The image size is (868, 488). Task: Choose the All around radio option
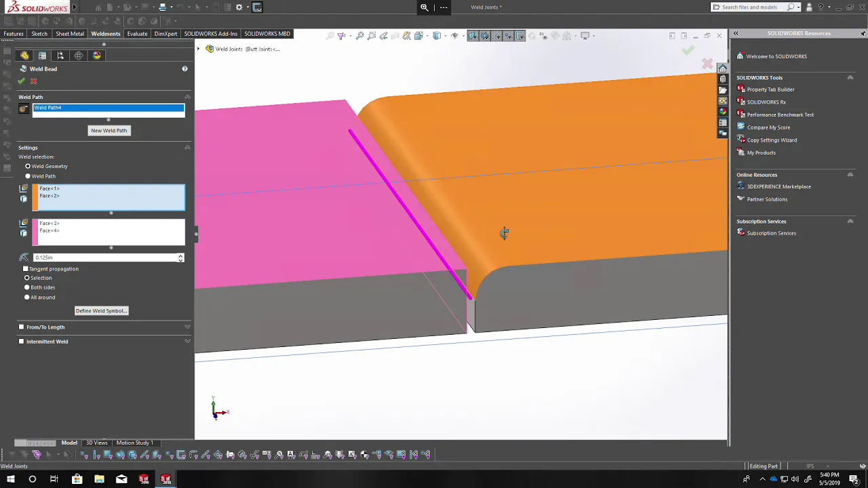tap(27, 297)
